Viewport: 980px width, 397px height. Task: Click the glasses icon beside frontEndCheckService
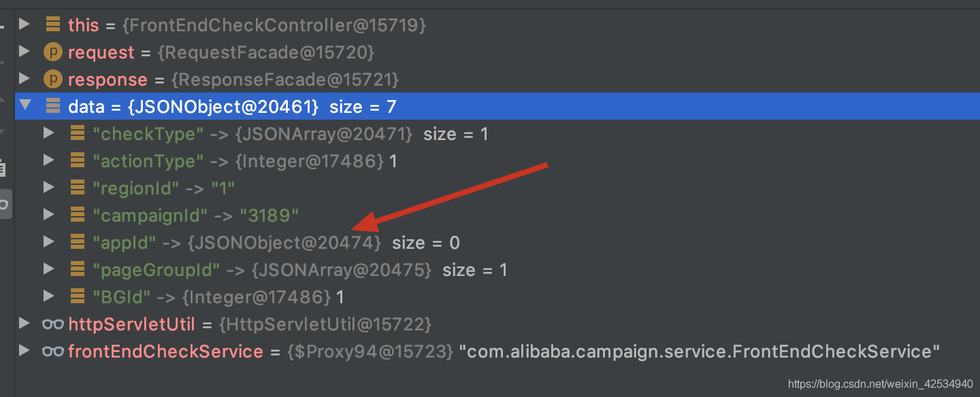coord(52,351)
